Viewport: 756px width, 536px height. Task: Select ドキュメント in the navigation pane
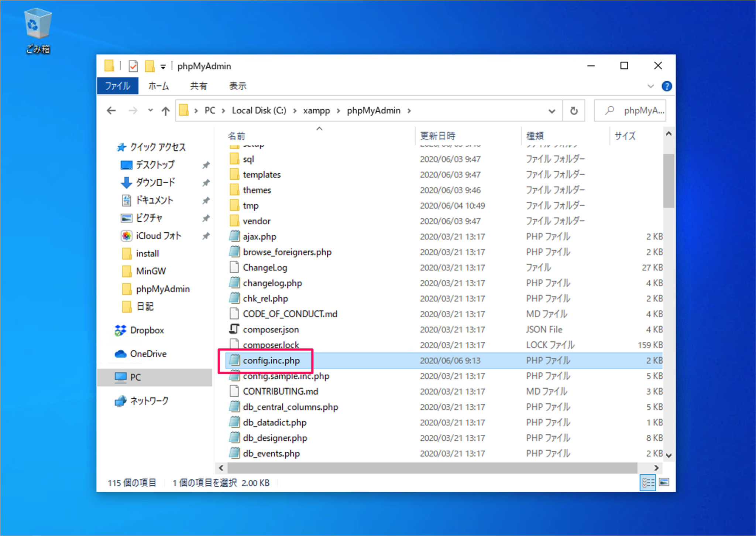pos(147,200)
